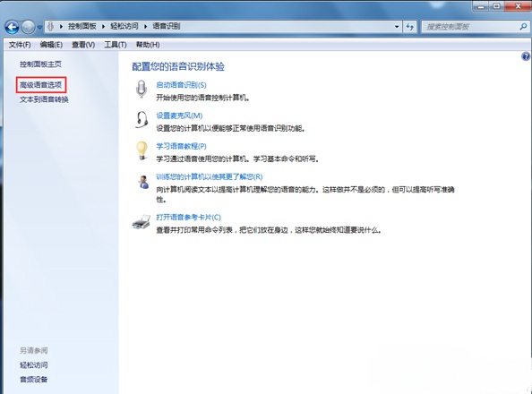Go to 控制面板主页 in sidebar

tap(40, 64)
